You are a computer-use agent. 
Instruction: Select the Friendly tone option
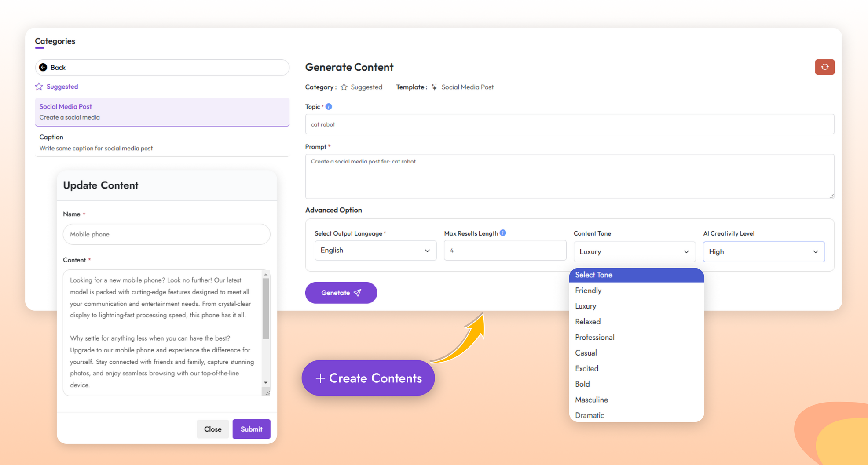[x=588, y=291]
